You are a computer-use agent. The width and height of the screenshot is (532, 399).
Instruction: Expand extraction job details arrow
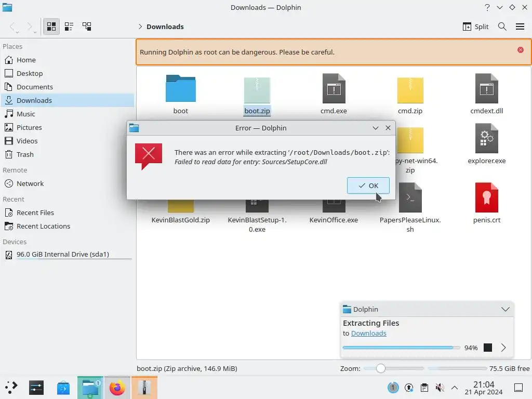[503, 348]
